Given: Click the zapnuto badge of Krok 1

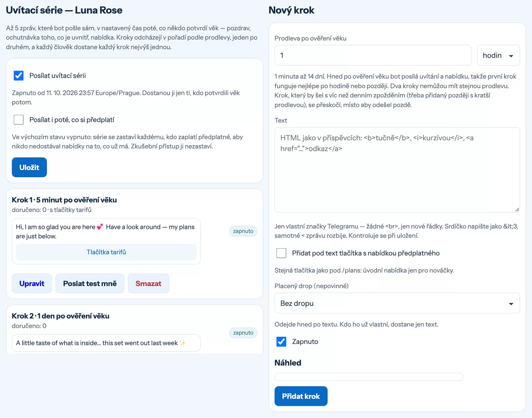Looking at the screenshot, I should tap(243, 231).
